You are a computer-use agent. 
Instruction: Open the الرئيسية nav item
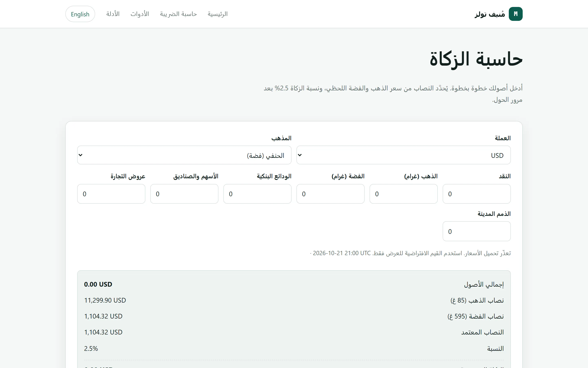(x=217, y=14)
